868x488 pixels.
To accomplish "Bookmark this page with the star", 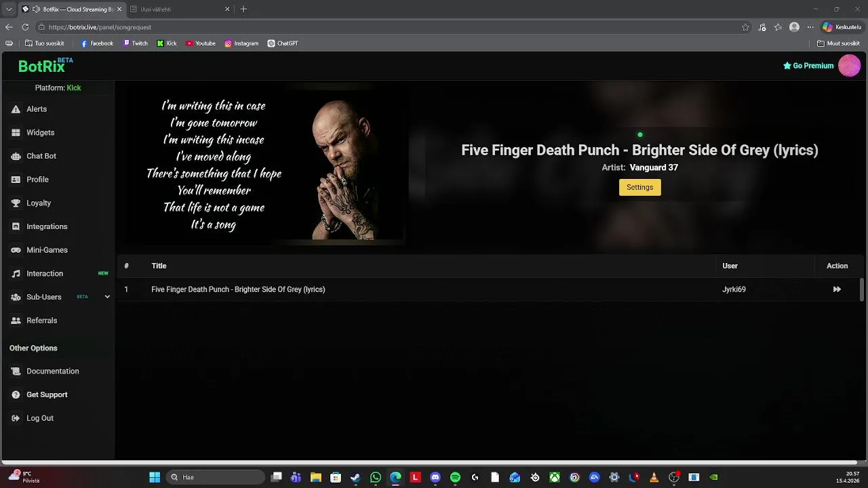I will pyautogui.click(x=745, y=27).
